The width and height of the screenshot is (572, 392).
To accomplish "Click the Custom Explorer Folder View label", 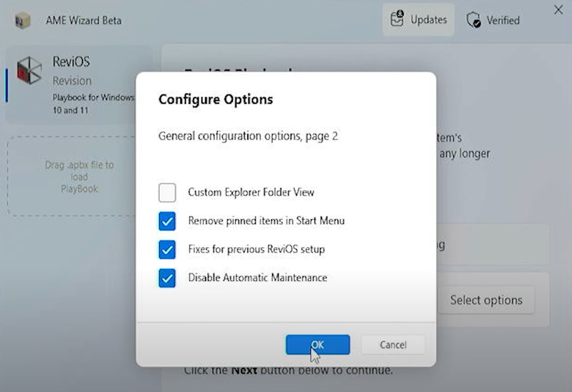I will (x=251, y=192).
